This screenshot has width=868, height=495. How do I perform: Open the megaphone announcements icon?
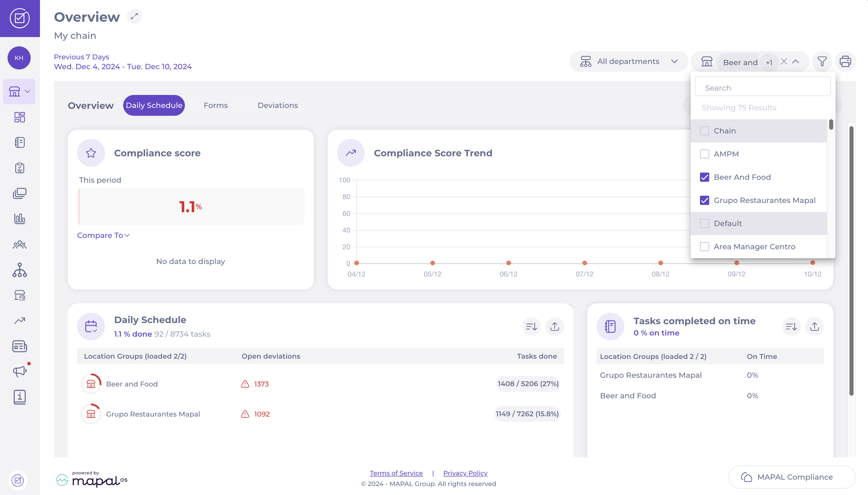pyautogui.click(x=20, y=371)
